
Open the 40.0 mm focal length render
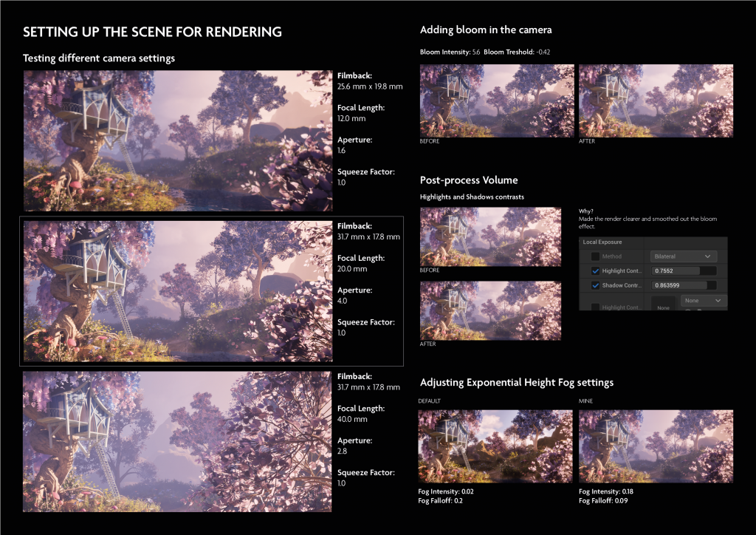pyautogui.click(x=177, y=441)
